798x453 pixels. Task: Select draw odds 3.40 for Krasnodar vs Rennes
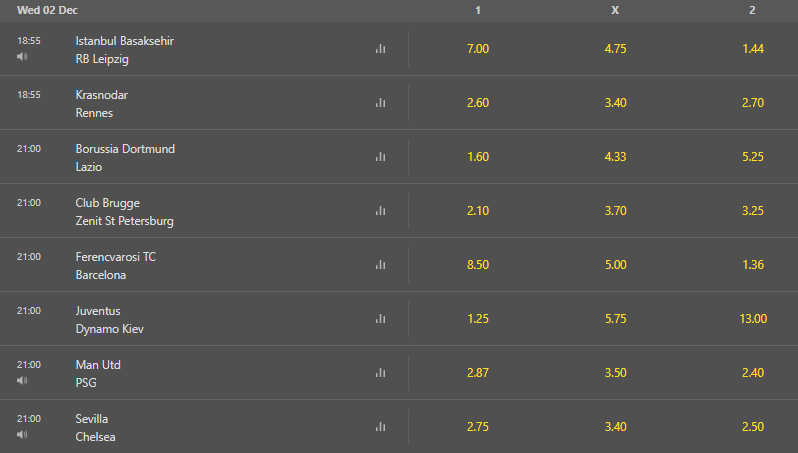pos(616,103)
